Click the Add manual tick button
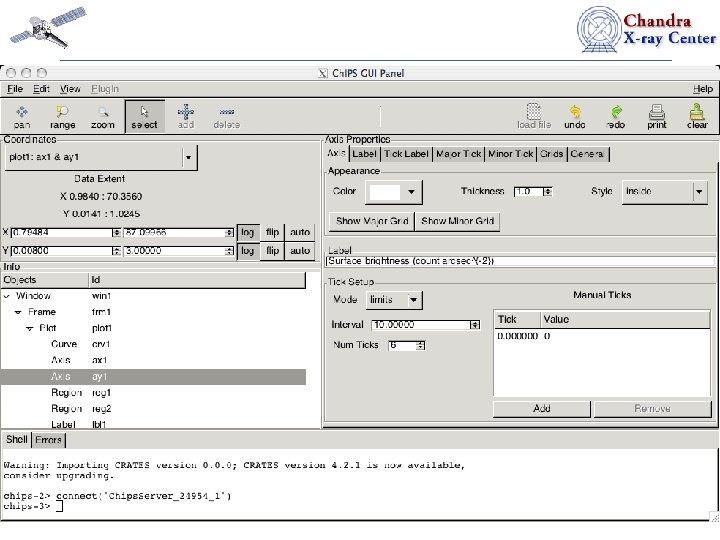The width and height of the screenshot is (720, 540). (x=542, y=409)
